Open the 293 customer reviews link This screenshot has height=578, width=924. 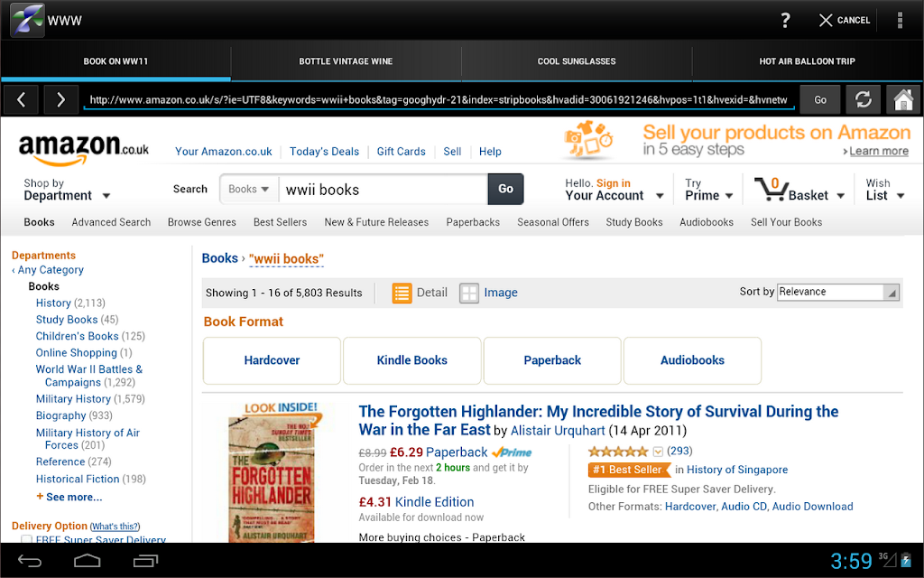[x=679, y=452]
